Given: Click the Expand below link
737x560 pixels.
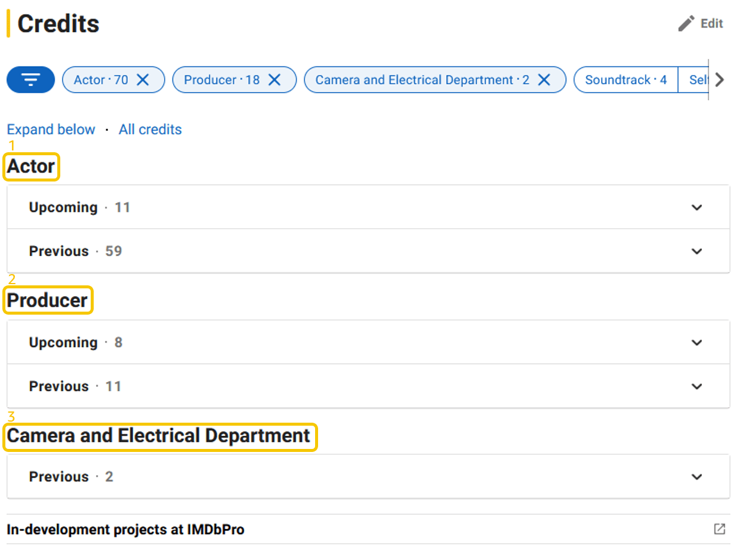Looking at the screenshot, I should [51, 130].
